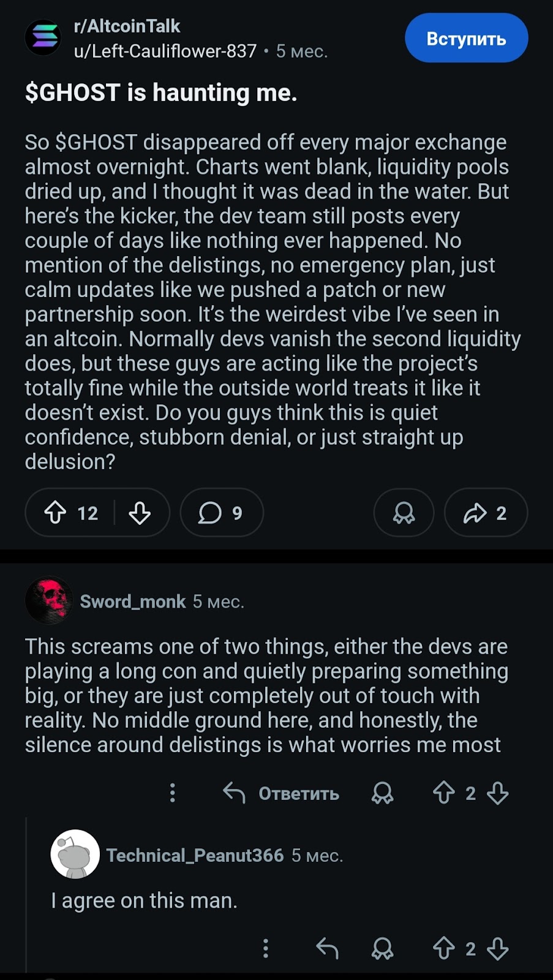
Task: Click the Ответить reply button
Action: [x=281, y=793]
